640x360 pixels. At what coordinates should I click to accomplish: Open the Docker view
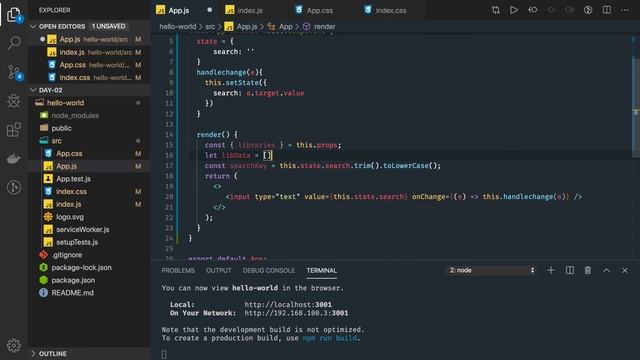click(14, 158)
